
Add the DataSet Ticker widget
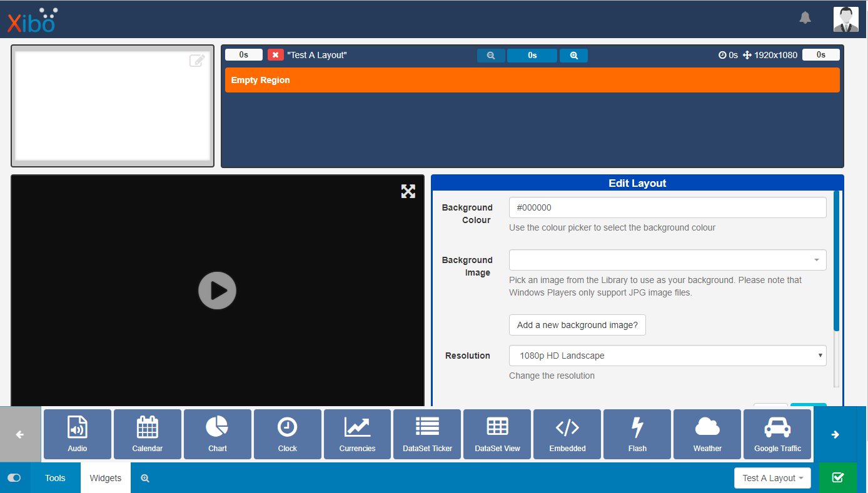pos(427,434)
